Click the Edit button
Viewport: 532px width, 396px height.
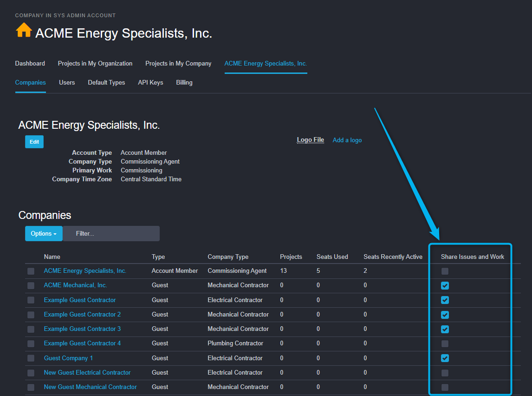tap(34, 141)
